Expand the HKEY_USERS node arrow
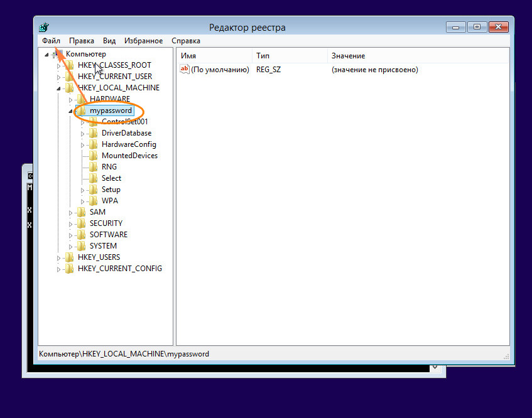Image resolution: width=532 pixels, height=418 pixels. pos(58,259)
